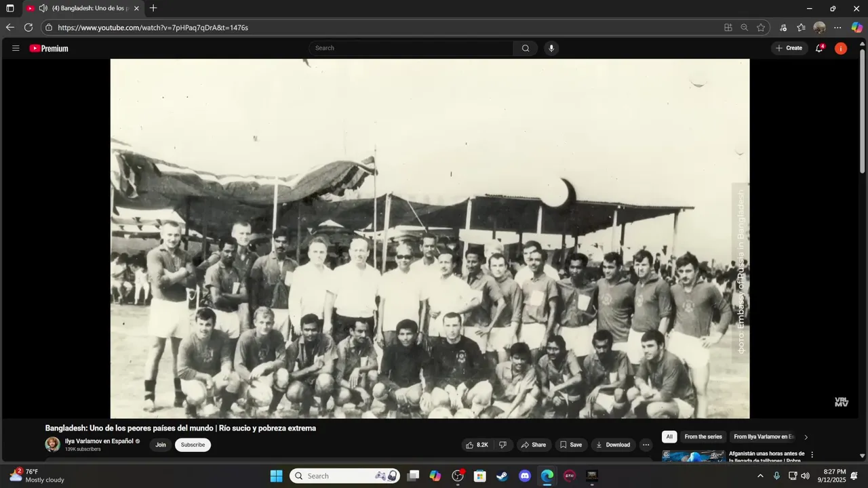Open OBS Studio from taskbar

pyautogui.click(x=458, y=476)
